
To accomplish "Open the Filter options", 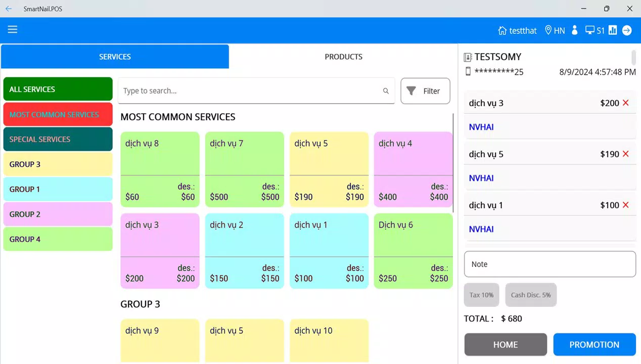I will pyautogui.click(x=425, y=91).
